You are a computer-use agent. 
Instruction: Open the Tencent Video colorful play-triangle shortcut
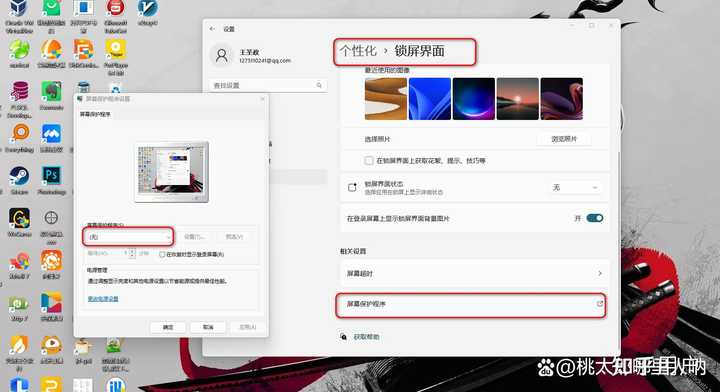[51, 303]
